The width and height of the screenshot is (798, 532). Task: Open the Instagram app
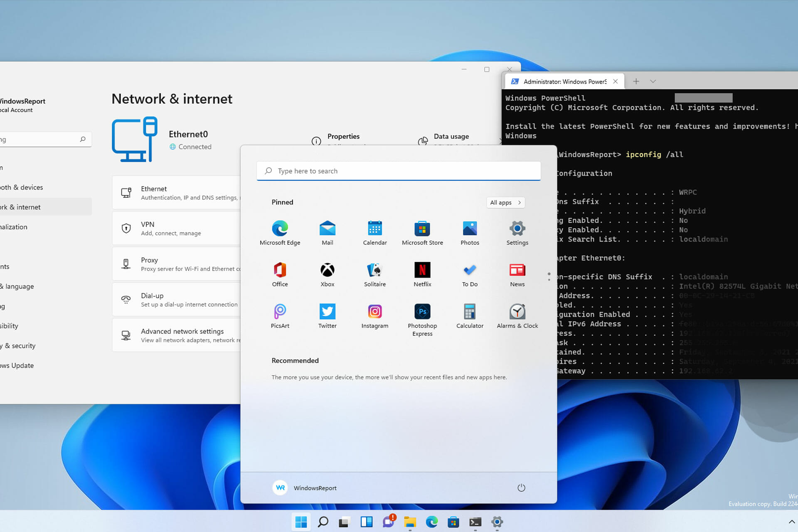click(375, 316)
